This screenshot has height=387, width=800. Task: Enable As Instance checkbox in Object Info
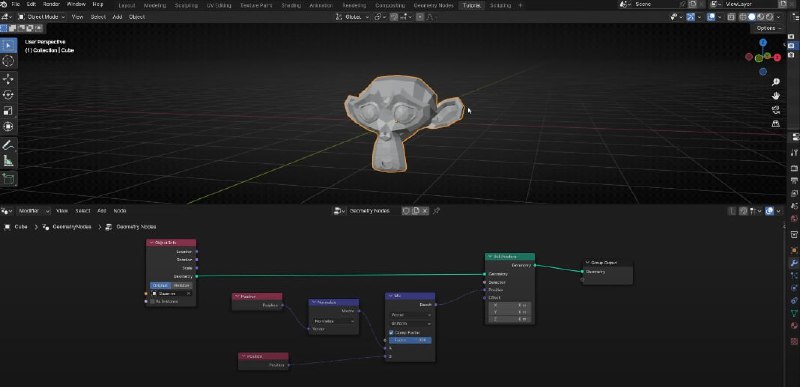click(152, 301)
